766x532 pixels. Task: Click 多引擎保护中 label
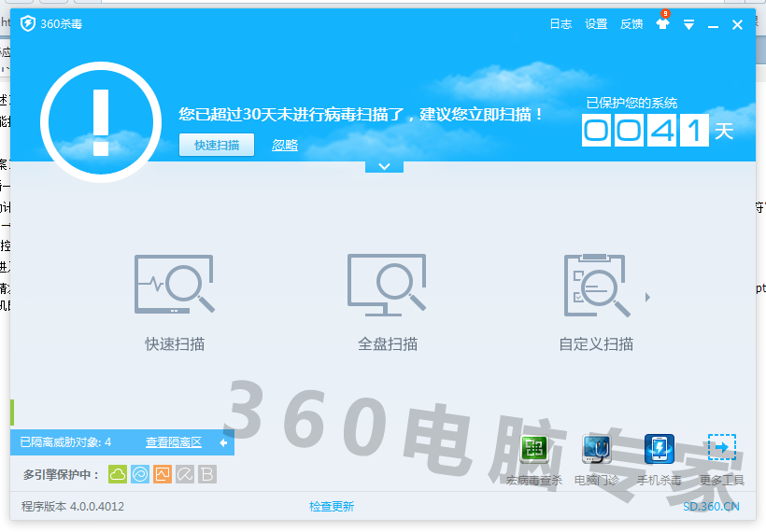click(x=61, y=474)
